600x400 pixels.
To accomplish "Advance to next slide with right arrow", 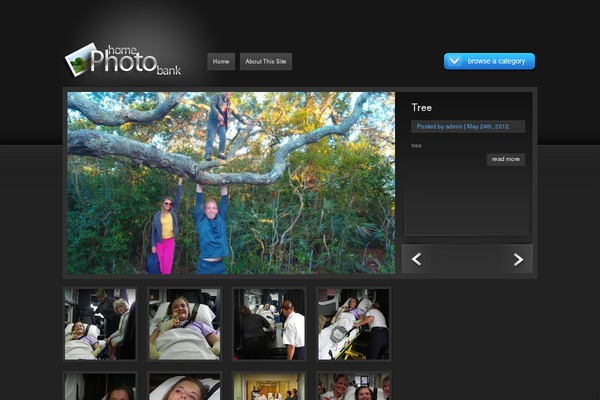I will (518, 259).
